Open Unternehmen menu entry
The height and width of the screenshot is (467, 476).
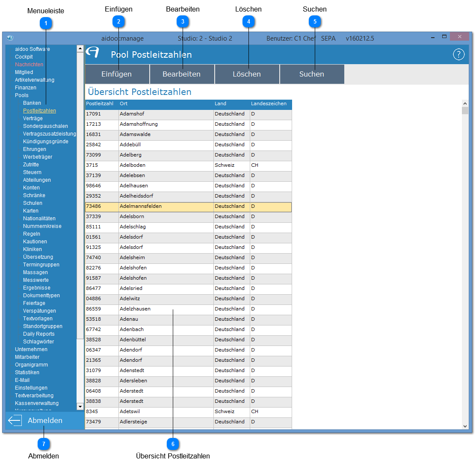31,349
